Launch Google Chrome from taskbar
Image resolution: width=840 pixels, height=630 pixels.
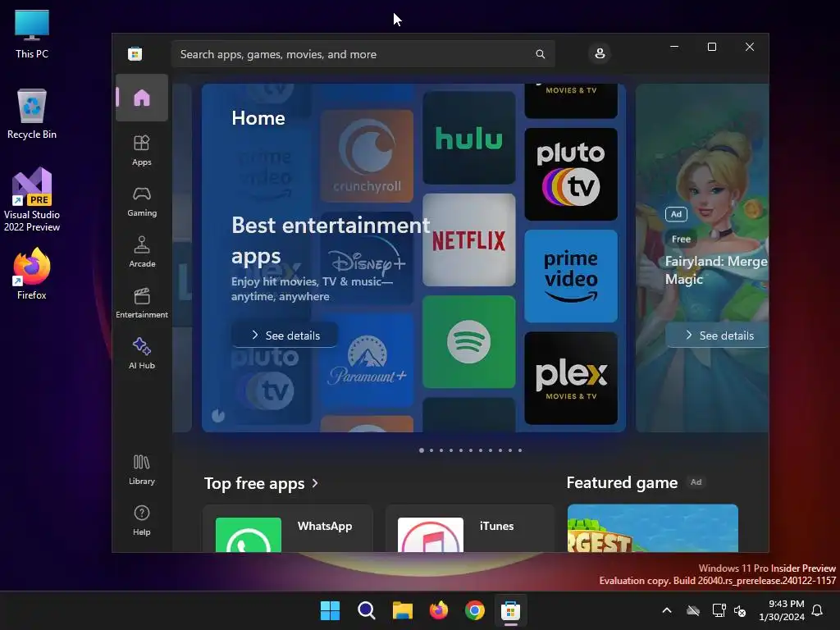475,610
